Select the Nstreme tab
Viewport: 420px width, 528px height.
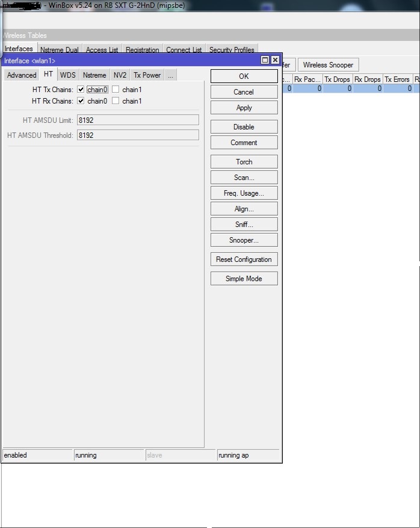click(x=94, y=75)
